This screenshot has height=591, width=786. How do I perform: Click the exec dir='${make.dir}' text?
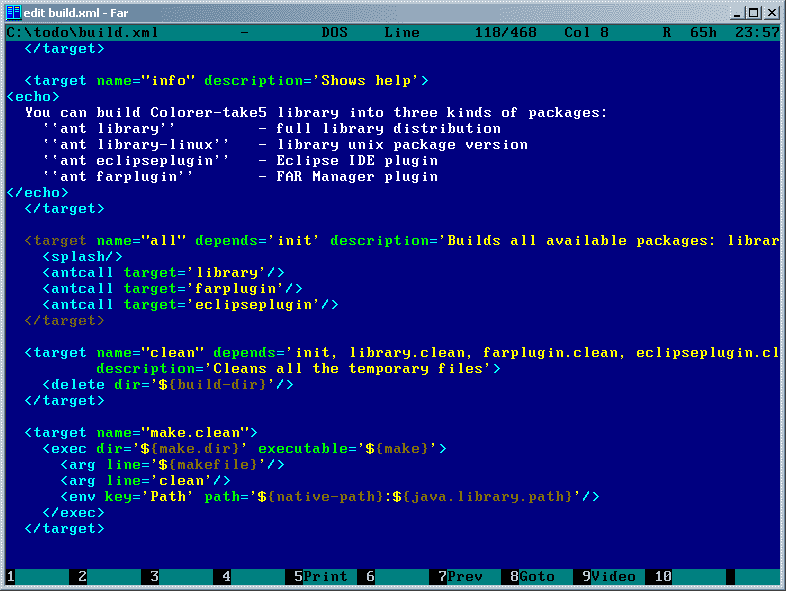tap(145, 449)
